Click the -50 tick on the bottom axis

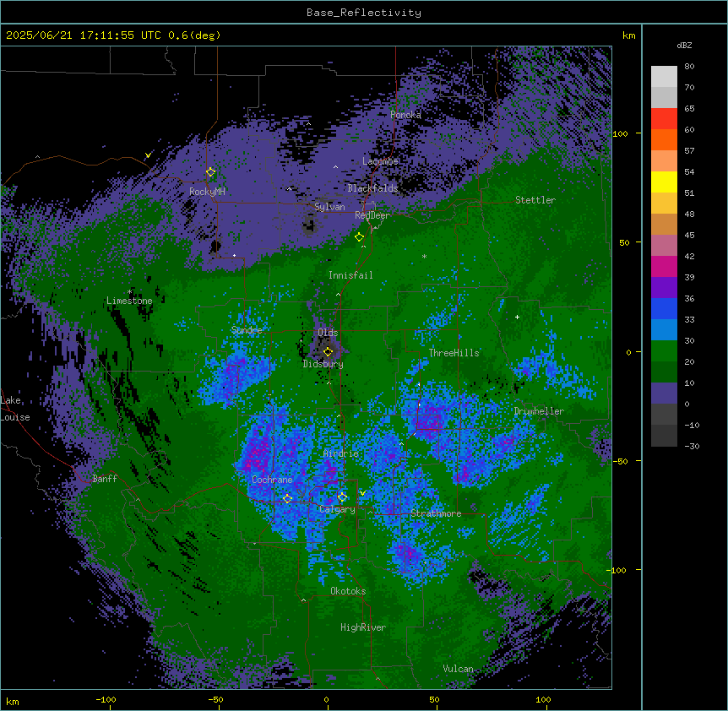(x=215, y=699)
